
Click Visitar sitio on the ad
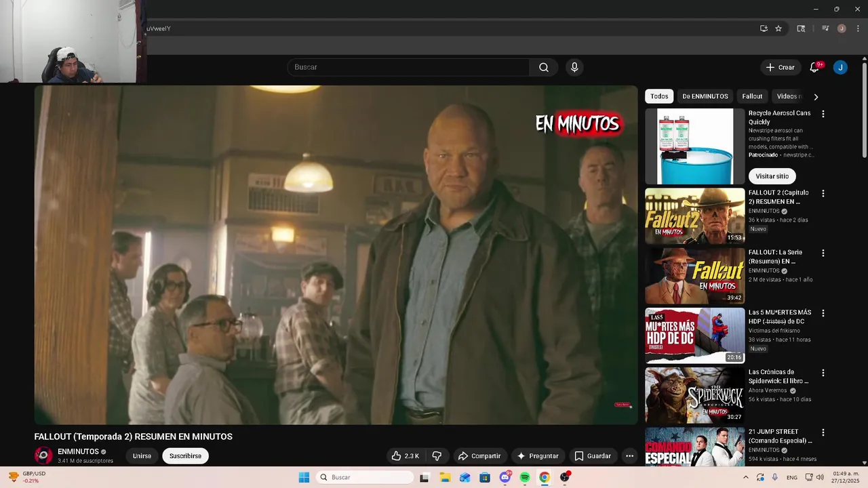coord(772,176)
